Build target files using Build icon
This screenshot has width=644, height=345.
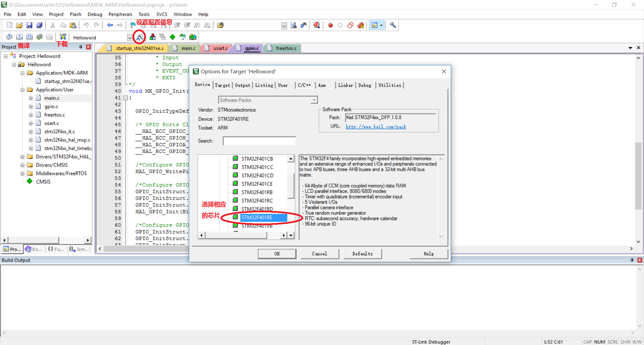pyautogui.click(x=19, y=37)
